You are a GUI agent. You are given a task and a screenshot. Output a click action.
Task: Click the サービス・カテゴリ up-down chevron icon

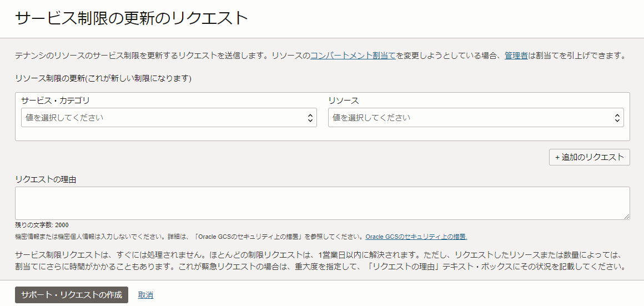pyautogui.click(x=310, y=118)
